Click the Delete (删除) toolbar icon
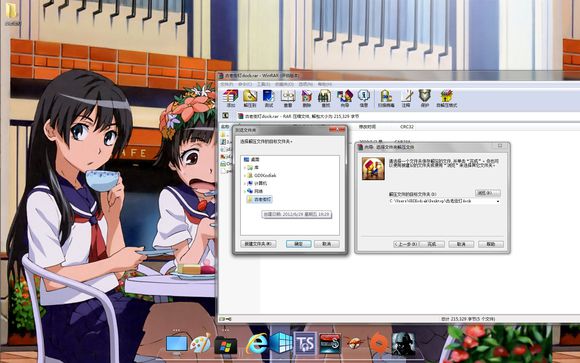 point(306,98)
